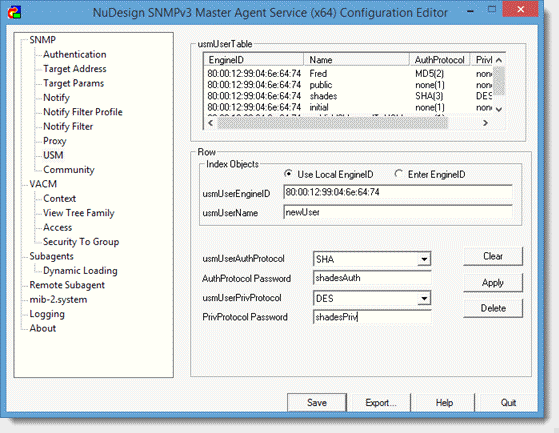Image resolution: width=559 pixels, height=433 pixels.
Task: Select the VACM tree node
Action: 43,184
